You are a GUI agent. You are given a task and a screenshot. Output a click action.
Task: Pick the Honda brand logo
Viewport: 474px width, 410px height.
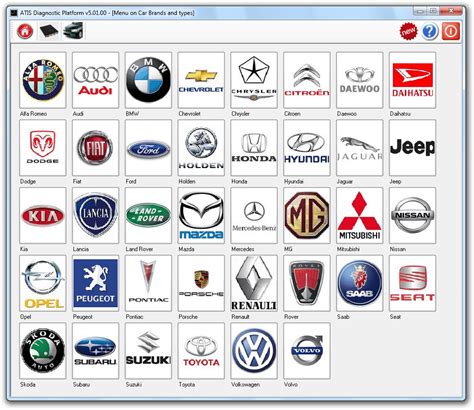[x=254, y=148]
